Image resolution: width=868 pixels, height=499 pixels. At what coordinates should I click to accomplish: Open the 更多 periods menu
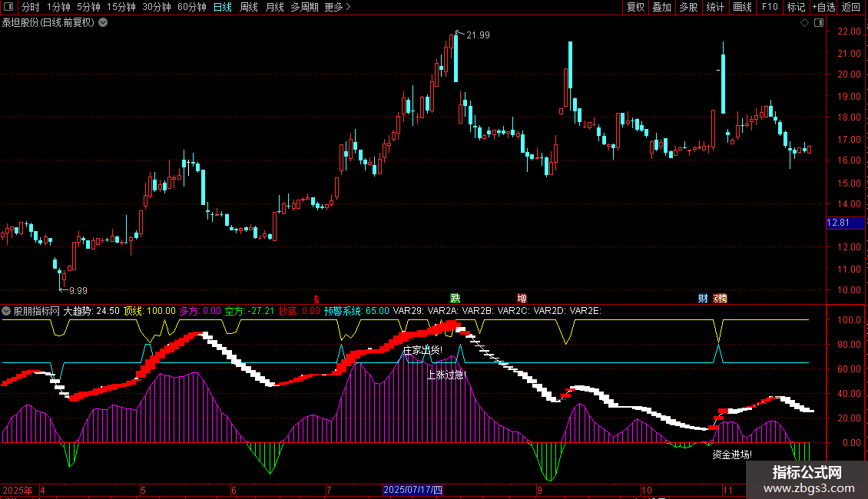pyautogui.click(x=337, y=7)
